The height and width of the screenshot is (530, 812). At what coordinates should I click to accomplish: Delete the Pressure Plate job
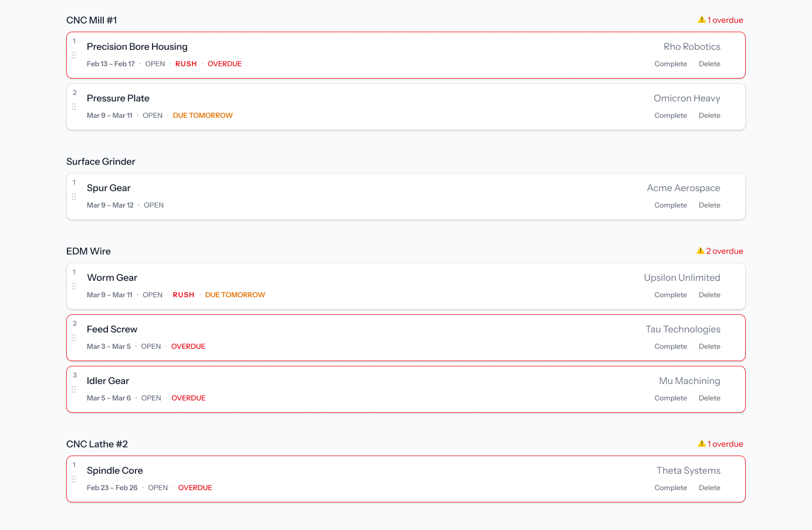point(709,115)
